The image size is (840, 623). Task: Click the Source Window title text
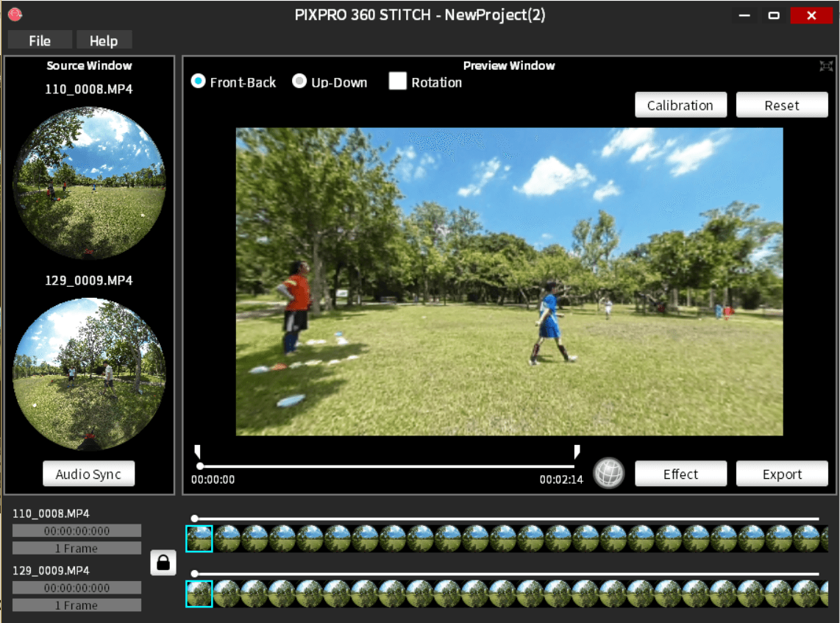(89, 65)
